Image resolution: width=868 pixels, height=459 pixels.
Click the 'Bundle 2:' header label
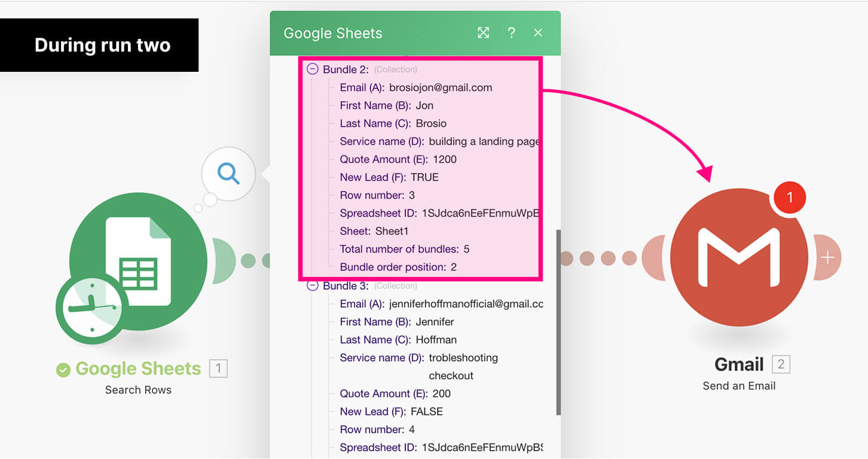pos(346,69)
